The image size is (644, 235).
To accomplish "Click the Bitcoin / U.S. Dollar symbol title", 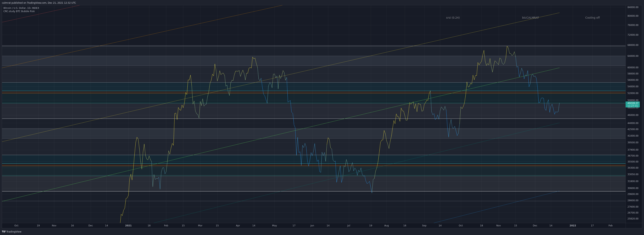I will 21,8.
